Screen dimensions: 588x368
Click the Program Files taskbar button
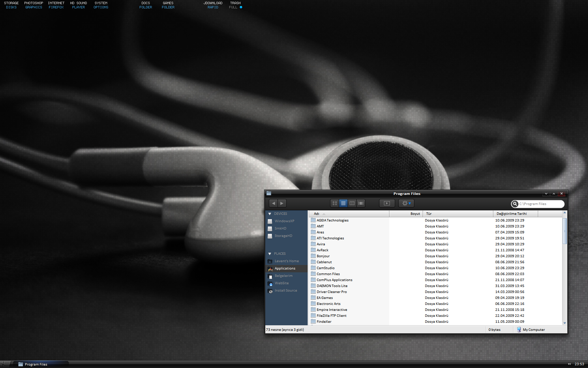tap(41, 364)
